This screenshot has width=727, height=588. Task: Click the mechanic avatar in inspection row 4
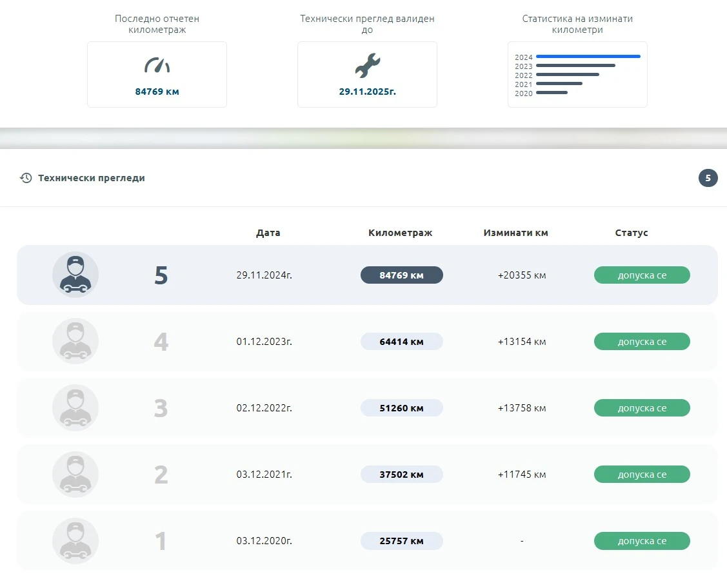[75, 341]
